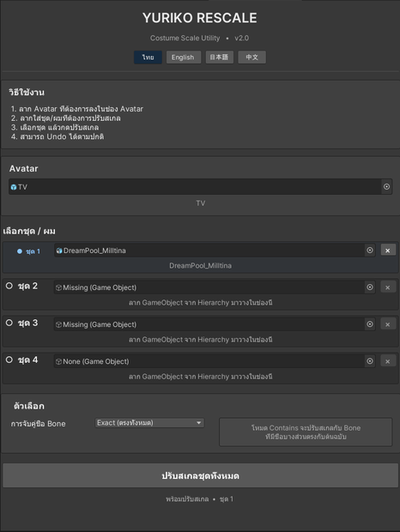400x532 pixels.
Task: Open the Exact bone matching dropdown
Action: 149,423
